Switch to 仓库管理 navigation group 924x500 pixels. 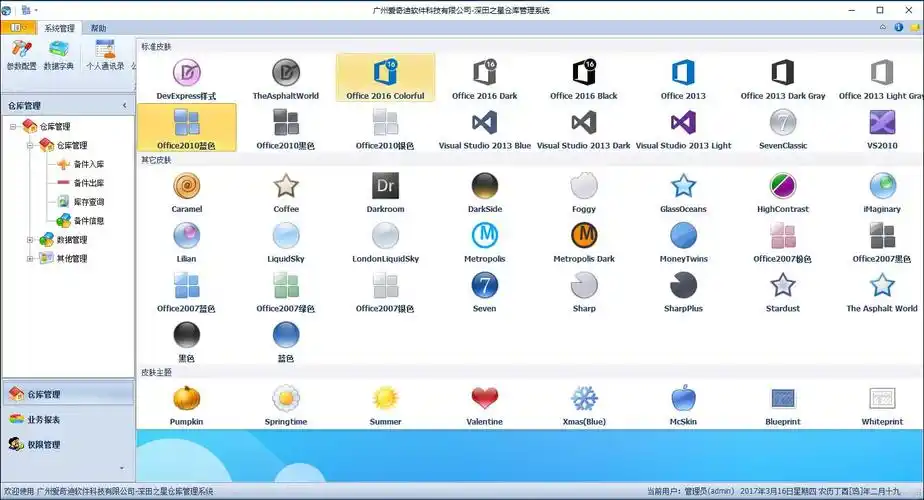pos(68,394)
